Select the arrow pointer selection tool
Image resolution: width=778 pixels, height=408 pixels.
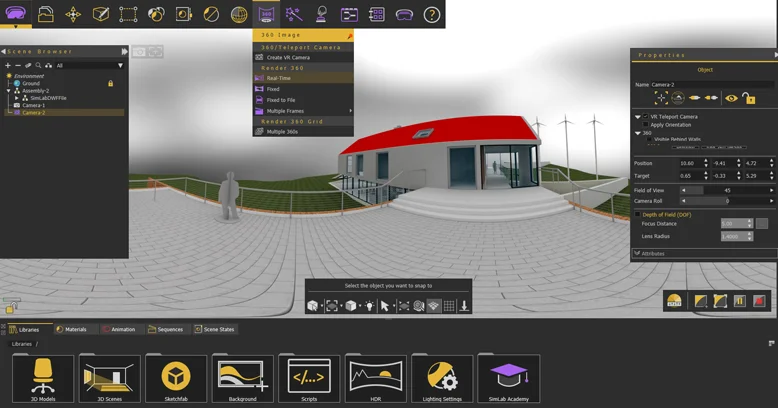click(x=385, y=306)
